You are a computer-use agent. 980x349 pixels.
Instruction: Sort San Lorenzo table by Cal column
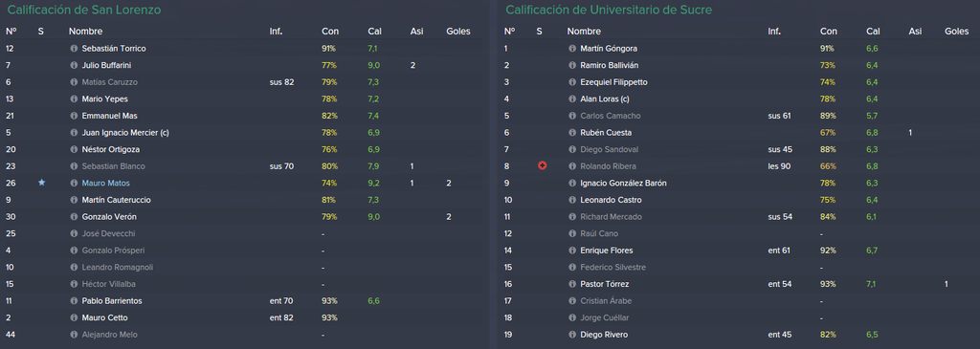374,32
